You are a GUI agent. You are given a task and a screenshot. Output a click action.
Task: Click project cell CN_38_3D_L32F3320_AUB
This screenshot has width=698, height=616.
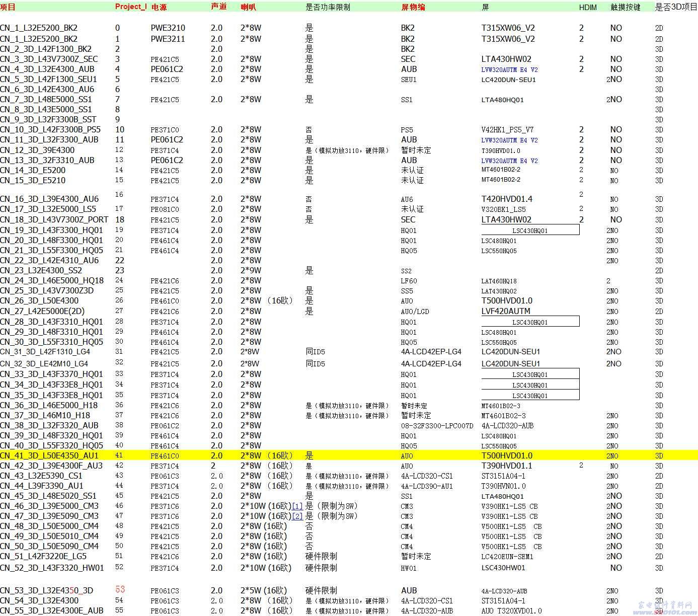pos(49,426)
